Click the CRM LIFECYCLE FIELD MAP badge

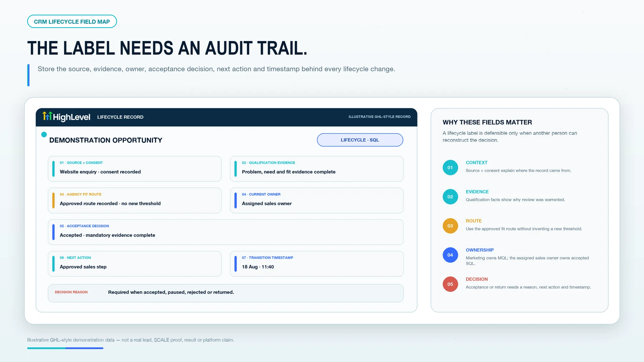pos(72,21)
